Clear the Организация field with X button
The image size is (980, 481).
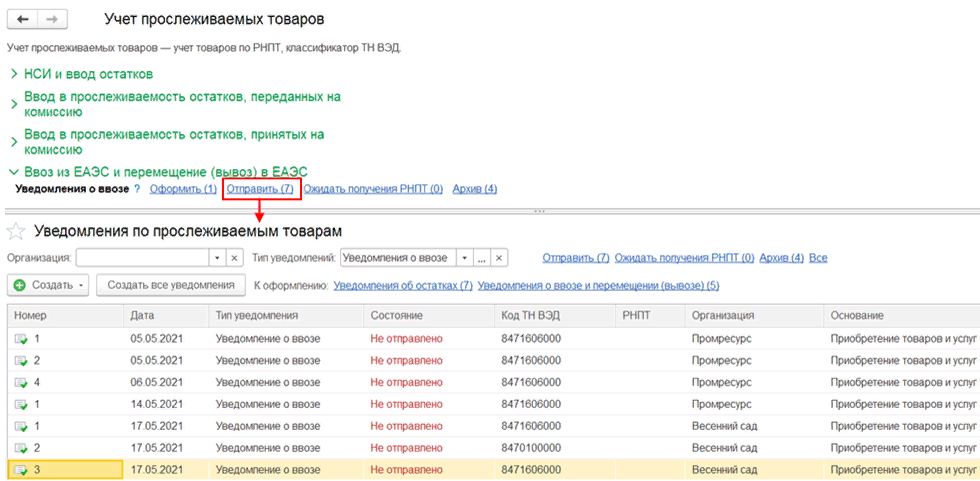235,258
